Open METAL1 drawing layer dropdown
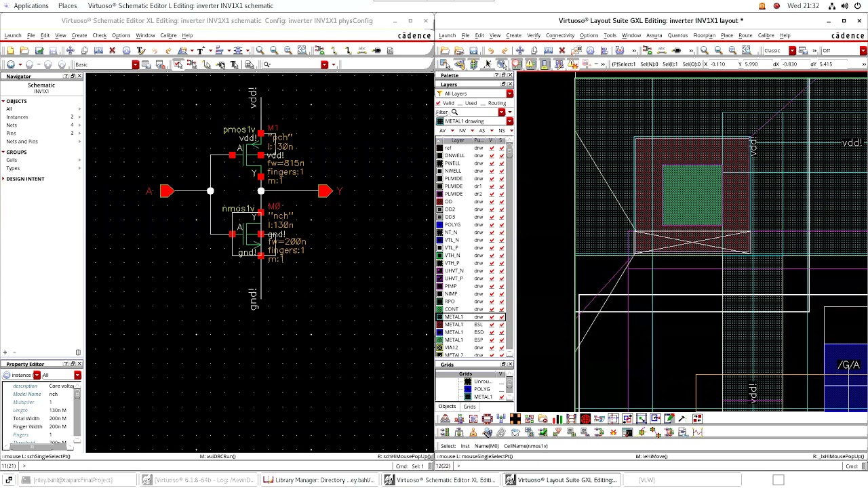The height and width of the screenshot is (488, 868). point(509,121)
